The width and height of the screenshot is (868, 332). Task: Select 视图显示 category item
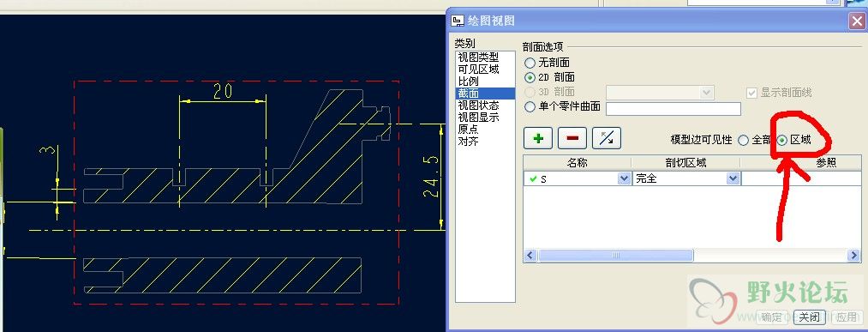[x=478, y=118]
